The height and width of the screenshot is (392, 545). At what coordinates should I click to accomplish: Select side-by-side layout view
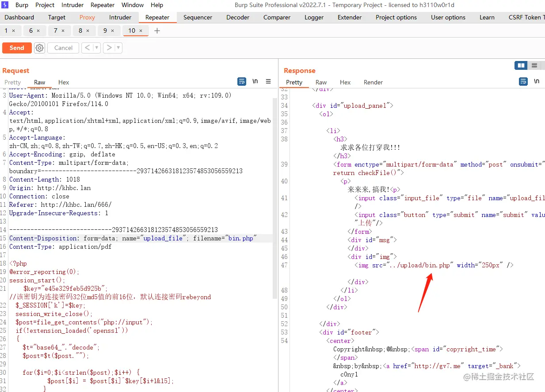521,65
